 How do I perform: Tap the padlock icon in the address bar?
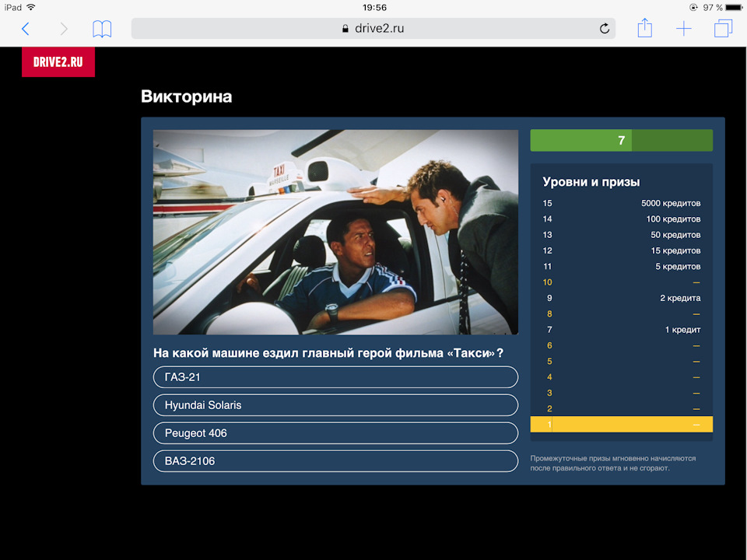[x=345, y=29]
